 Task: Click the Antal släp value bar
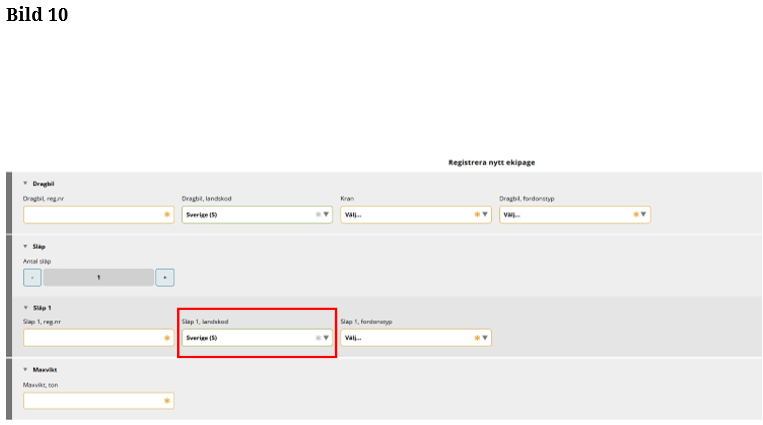tap(98, 277)
